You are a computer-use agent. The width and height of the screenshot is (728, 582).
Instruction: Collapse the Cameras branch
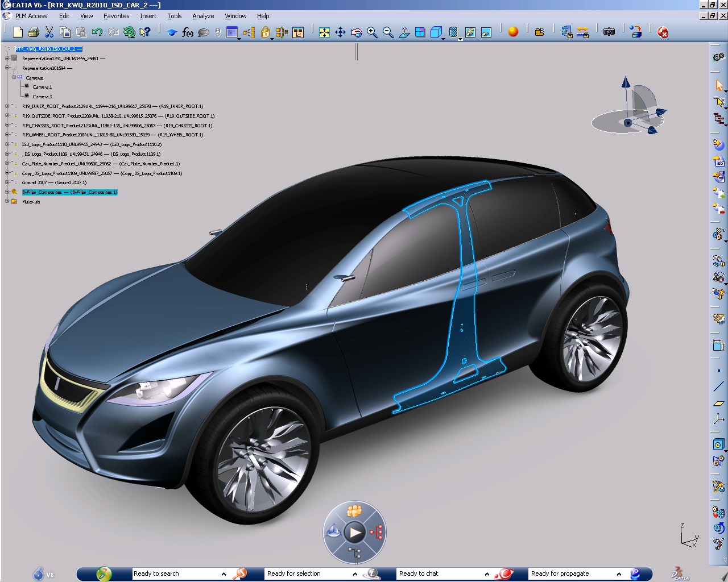tap(14, 77)
